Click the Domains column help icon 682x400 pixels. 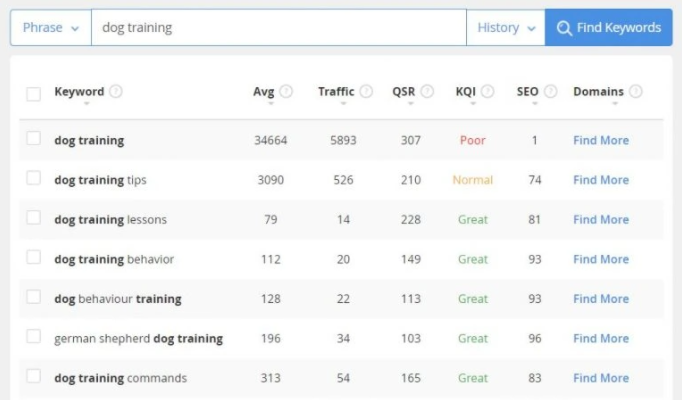pyautogui.click(x=635, y=92)
